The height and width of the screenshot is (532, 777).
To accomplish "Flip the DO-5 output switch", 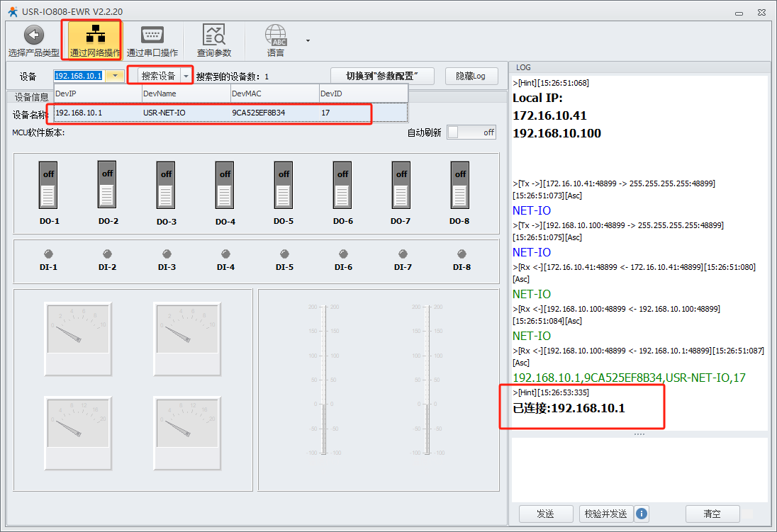I will [284, 185].
